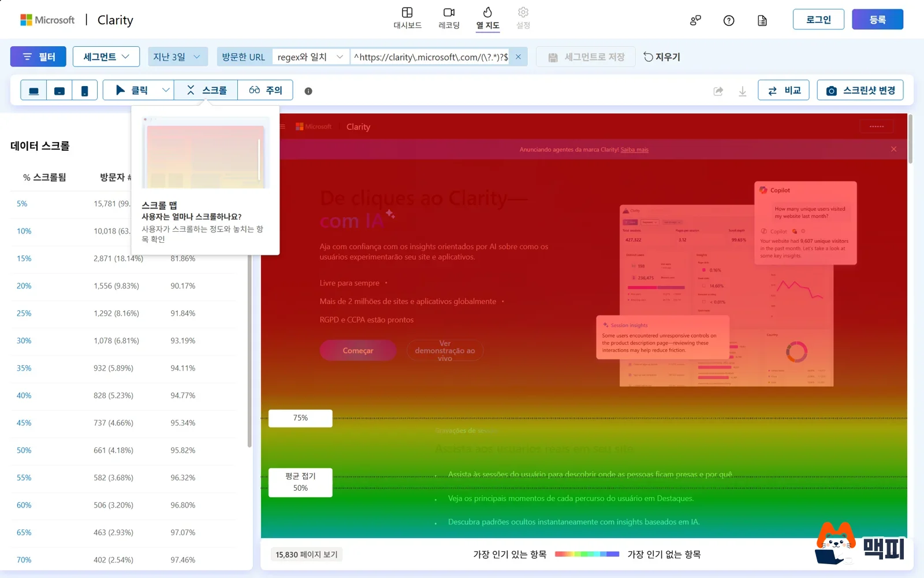Close the Clarity announcement banner
Viewport: 924px width, 578px height.
[893, 149]
